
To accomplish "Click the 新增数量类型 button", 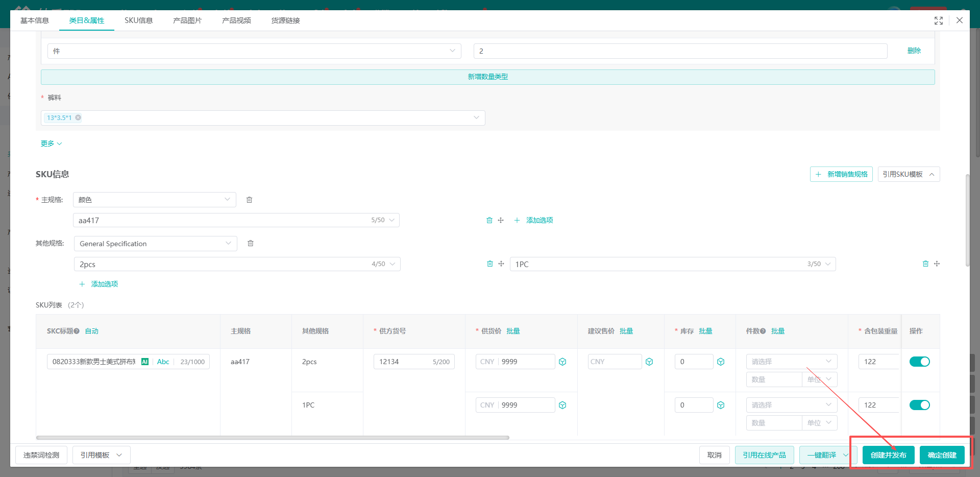I will 488,77.
